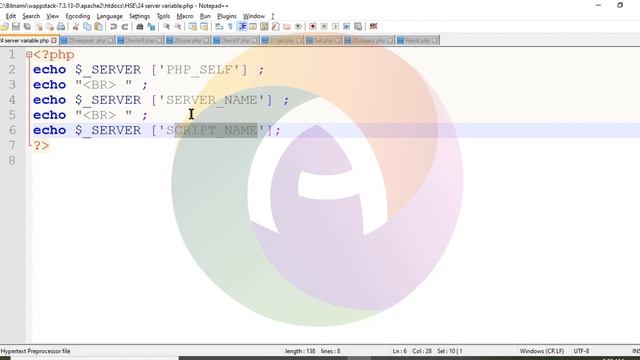Open the View menu

pyautogui.click(x=52, y=16)
